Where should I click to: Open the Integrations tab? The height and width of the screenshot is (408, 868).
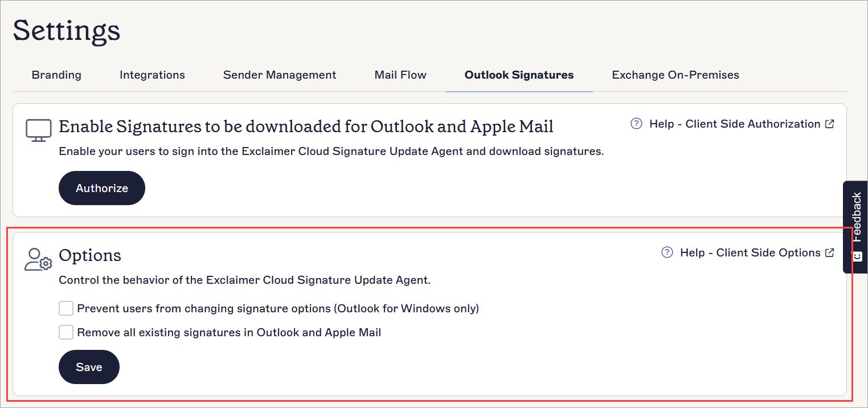coord(152,75)
